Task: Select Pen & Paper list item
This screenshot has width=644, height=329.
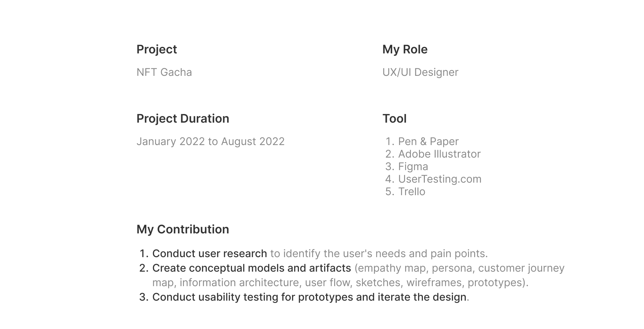Action: [428, 141]
